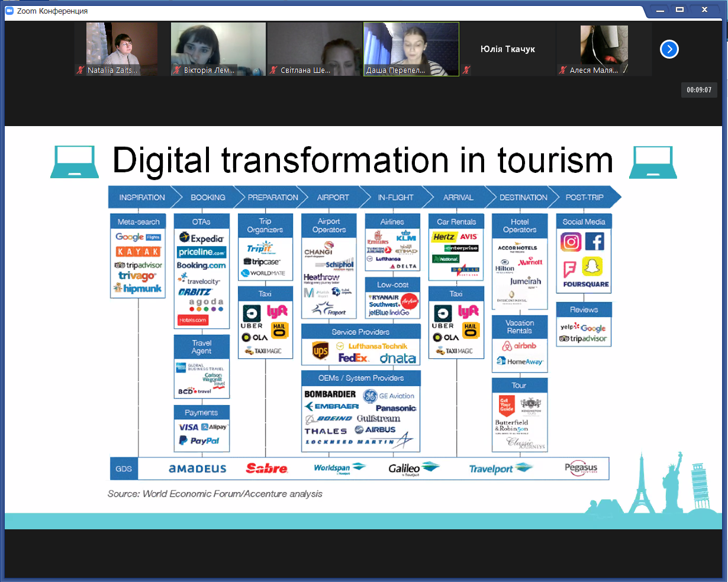The image size is (728, 582).
Task: Click the OTAs category header
Action: click(201, 221)
